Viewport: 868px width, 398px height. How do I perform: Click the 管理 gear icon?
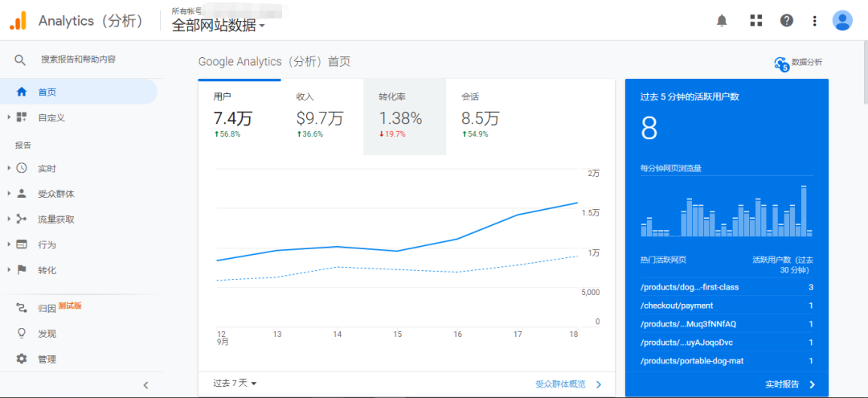[x=22, y=359]
